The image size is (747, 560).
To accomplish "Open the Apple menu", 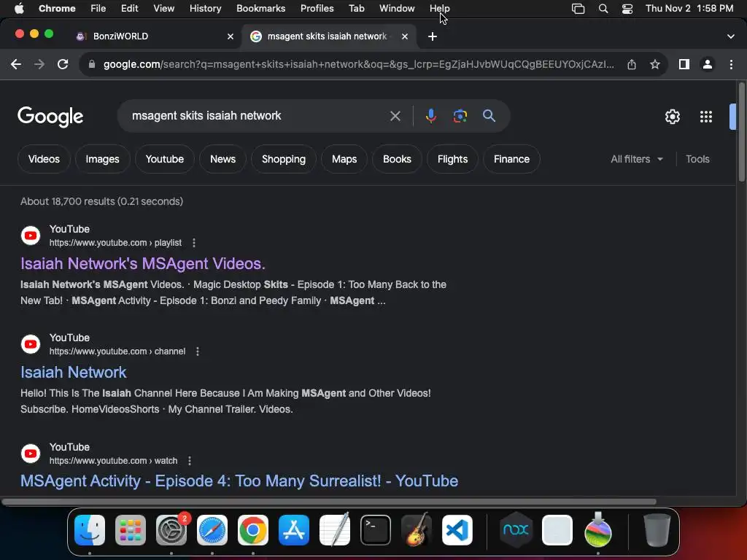I will coord(19,9).
